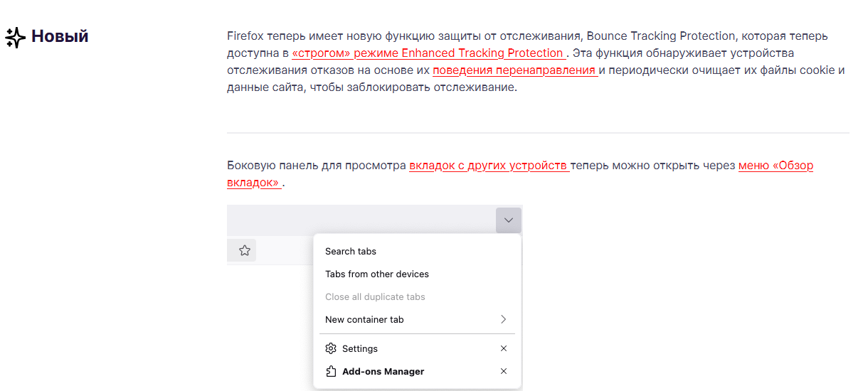Click the bookmark star icon
The image size is (868, 391).
pyautogui.click(x=245, y=250)
